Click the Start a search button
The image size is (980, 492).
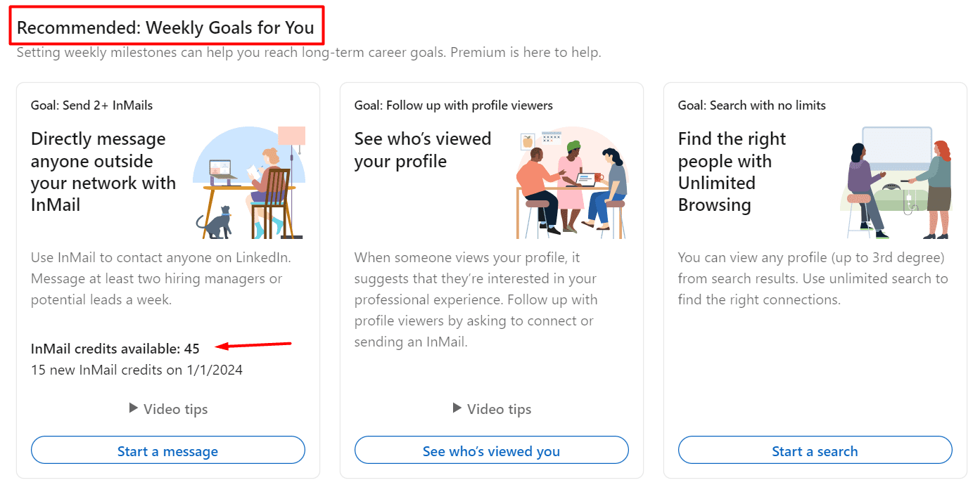coord(815,451)
